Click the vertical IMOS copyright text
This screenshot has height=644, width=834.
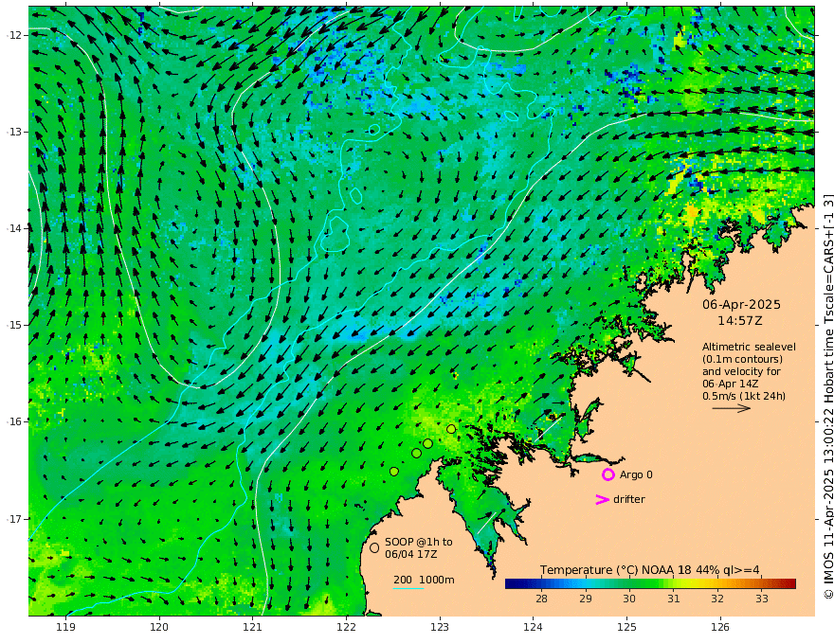pos(827,397)
